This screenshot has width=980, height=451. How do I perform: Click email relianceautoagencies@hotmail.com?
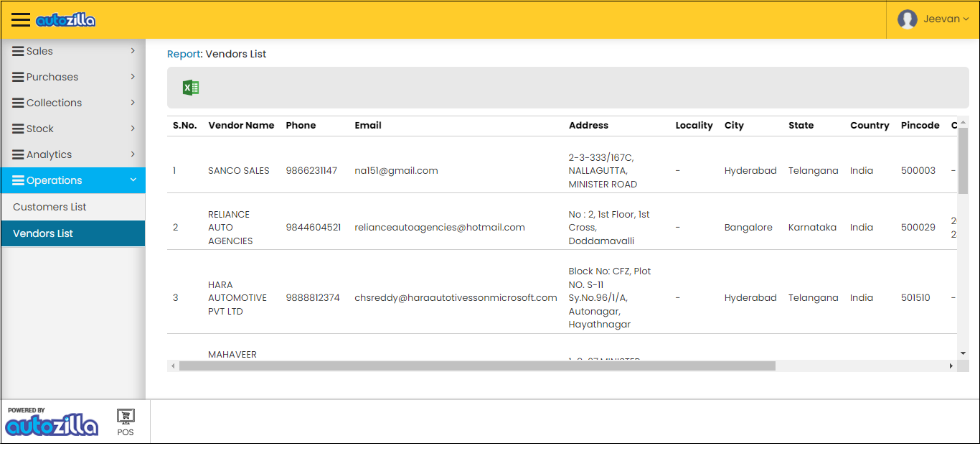pos(440,228)
